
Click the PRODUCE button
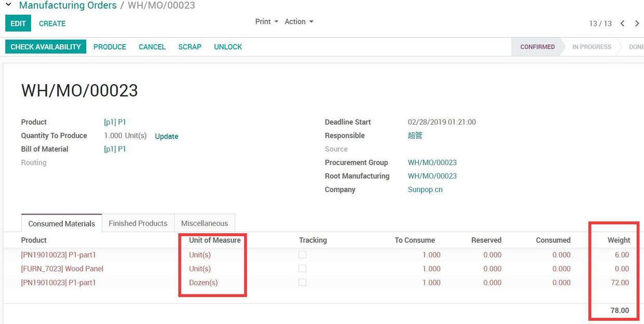[110, 47]
